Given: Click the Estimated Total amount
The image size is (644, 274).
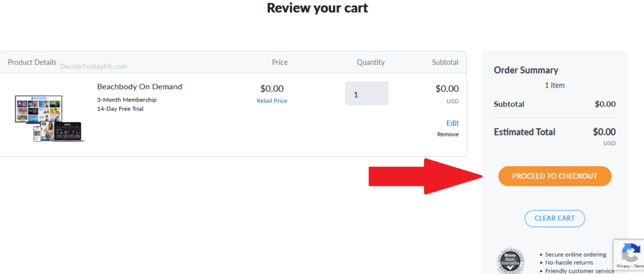Looking at the screenshot, I should tap(604, 132).
